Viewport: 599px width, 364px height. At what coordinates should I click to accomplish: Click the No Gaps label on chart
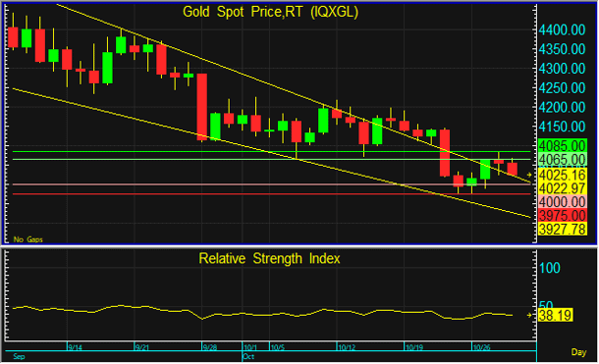pyautogui.click(x=27, y=239)
